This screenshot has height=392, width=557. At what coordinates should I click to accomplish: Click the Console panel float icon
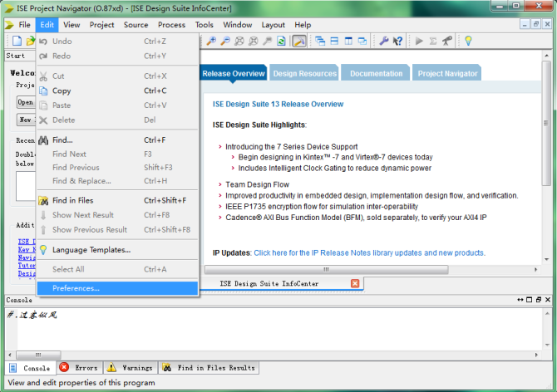(539, 300)
